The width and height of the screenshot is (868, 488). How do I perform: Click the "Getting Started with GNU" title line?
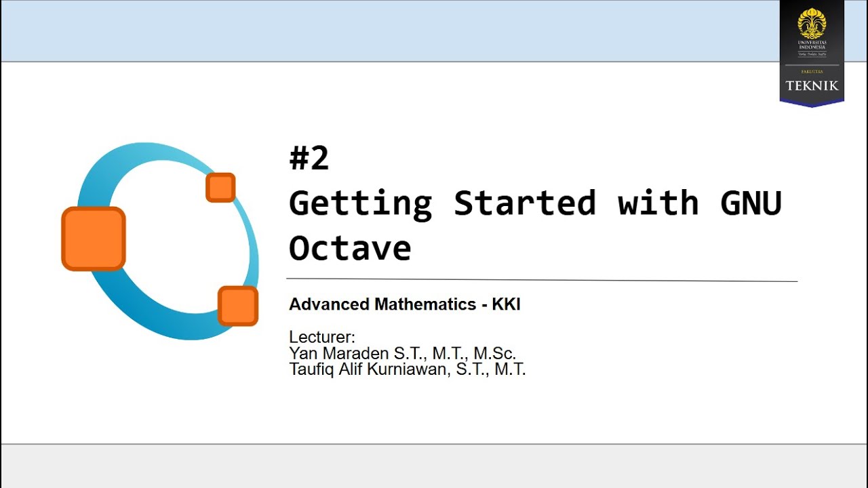(x=536, y=203)
